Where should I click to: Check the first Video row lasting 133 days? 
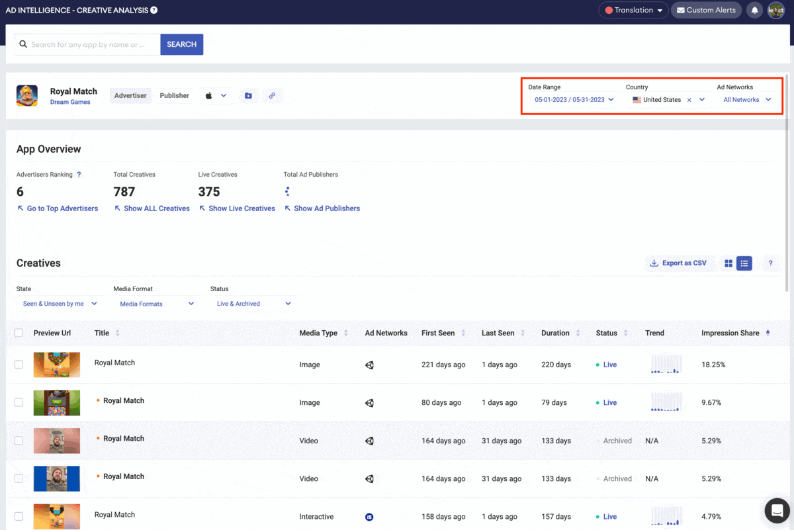(x=19, y=441)
